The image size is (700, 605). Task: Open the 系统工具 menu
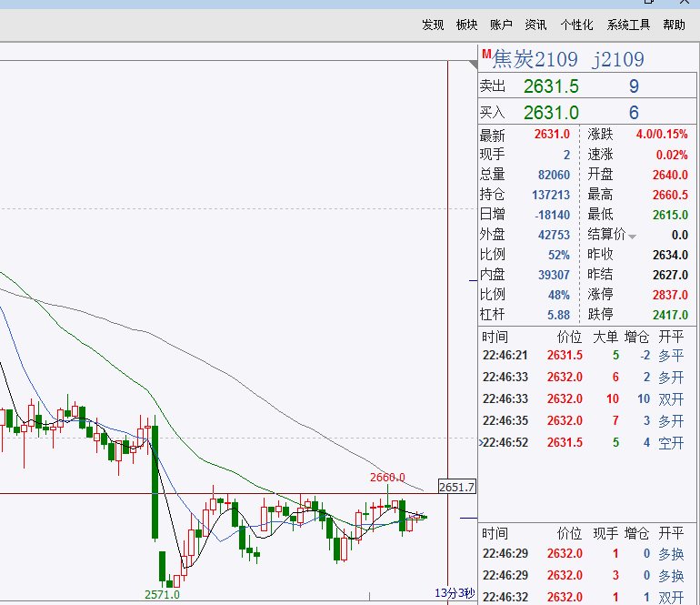click(x=628, y=25)
